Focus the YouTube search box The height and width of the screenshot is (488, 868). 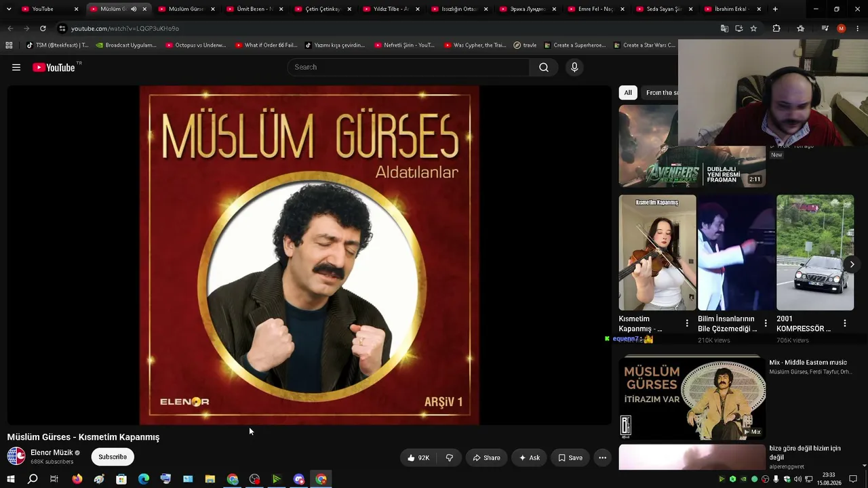(x=409, y=67)
